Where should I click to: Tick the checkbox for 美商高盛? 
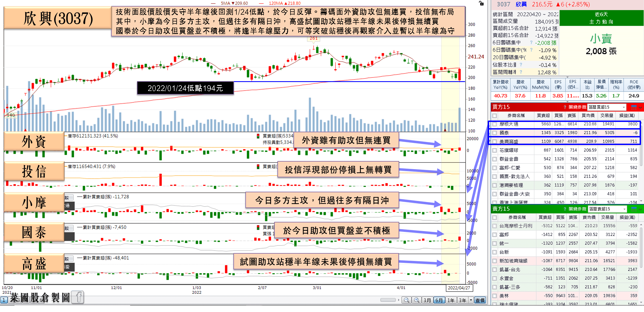click(495, 141)
